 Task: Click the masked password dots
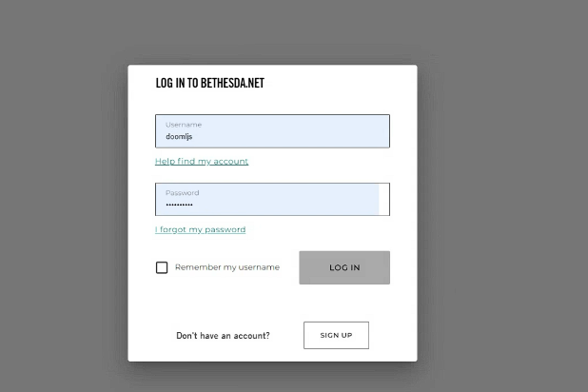pos(179,205)
